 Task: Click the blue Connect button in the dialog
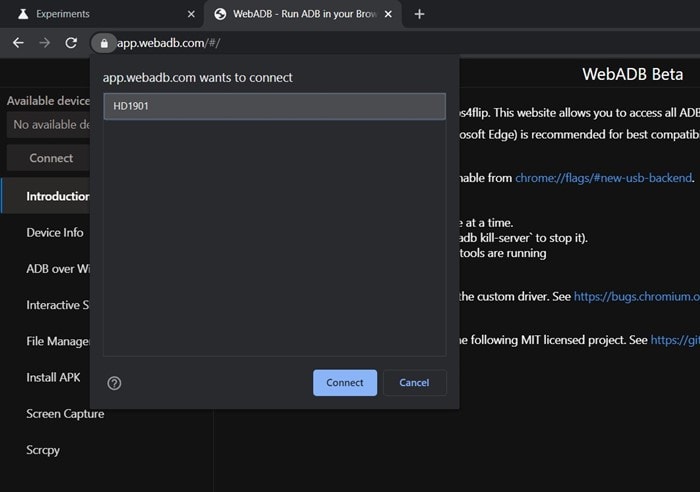(x=345, y=383)
